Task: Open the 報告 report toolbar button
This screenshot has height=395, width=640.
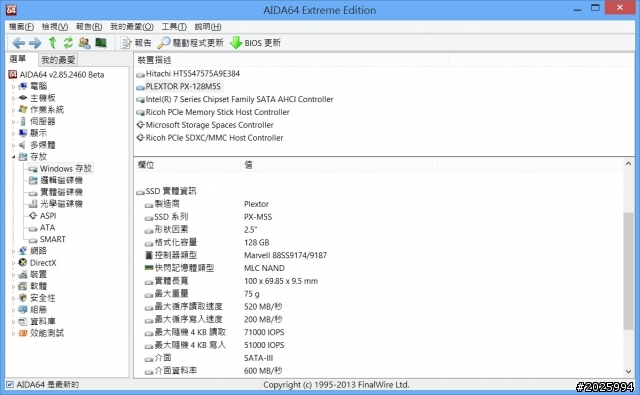Action: [136, 42]
